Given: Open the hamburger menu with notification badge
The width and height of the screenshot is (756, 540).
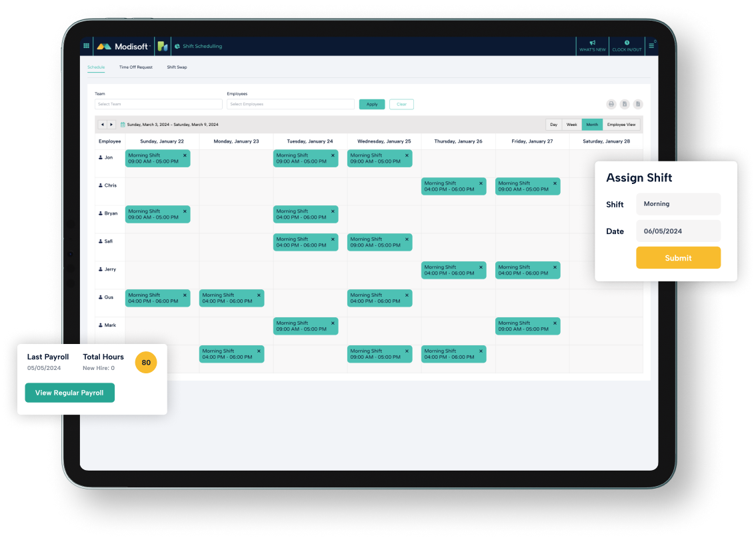Looking at the screenshot, I should 650,46.
